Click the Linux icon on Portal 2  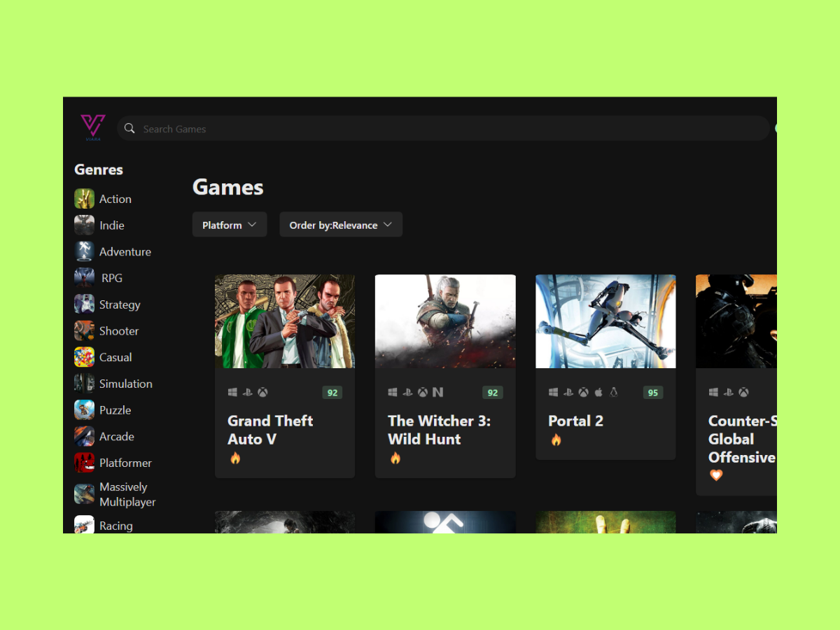614,393
